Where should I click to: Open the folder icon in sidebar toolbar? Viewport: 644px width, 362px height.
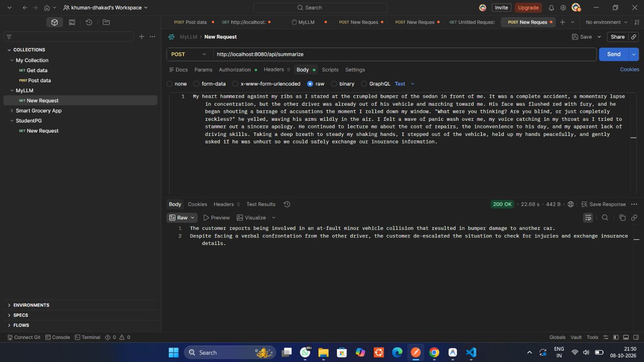106,22
